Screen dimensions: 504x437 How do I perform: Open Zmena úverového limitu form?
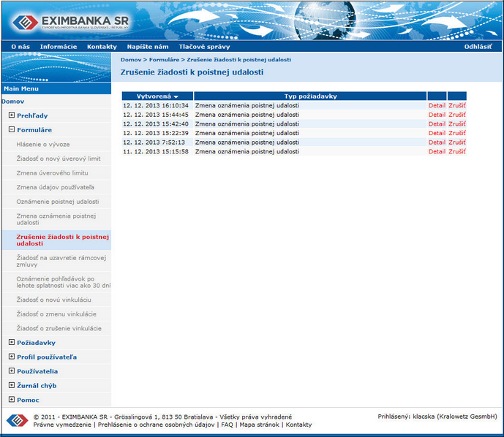point(53,173)
